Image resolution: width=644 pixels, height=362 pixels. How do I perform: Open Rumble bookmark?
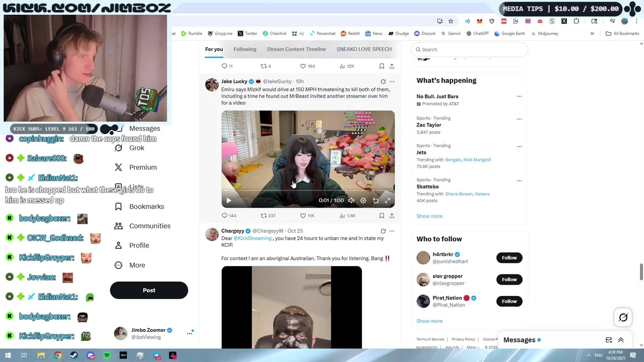[191, 34]
